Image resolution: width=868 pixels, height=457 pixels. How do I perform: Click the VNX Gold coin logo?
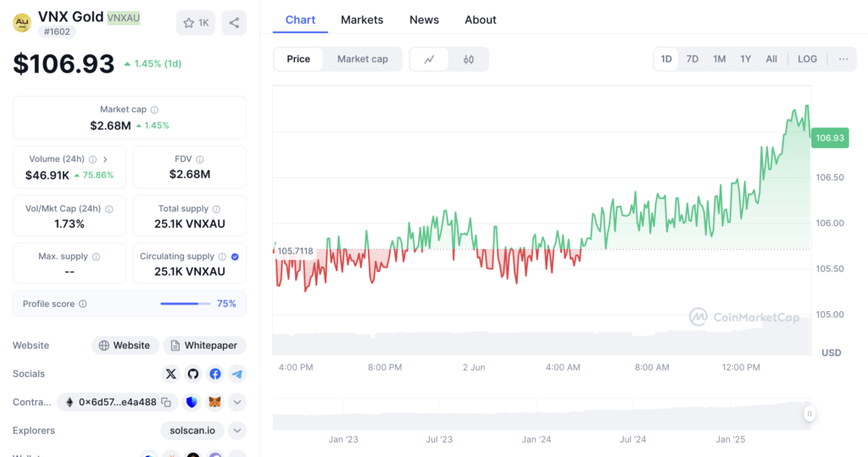(x=21, y=23)
